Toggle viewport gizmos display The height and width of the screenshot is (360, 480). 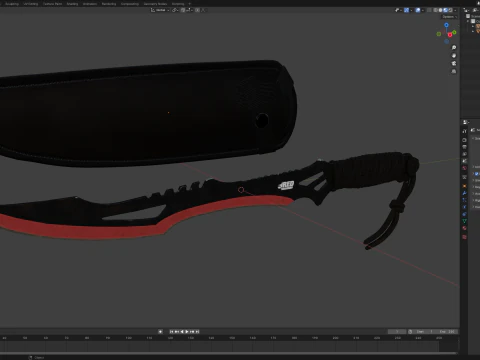coord(406,10)
